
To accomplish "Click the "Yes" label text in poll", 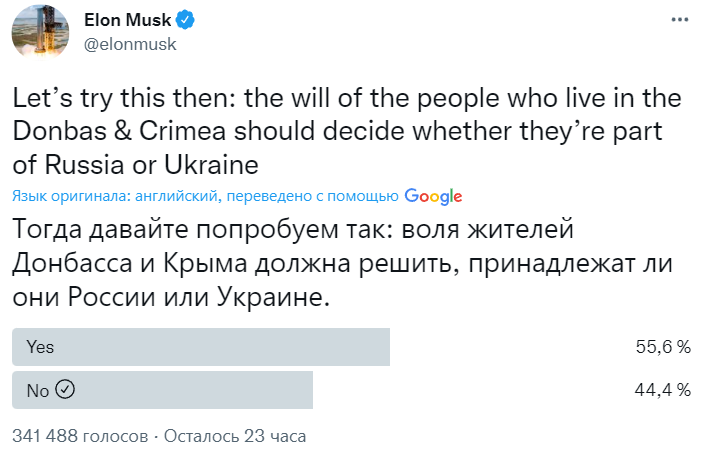I will [x=40, y=347].
